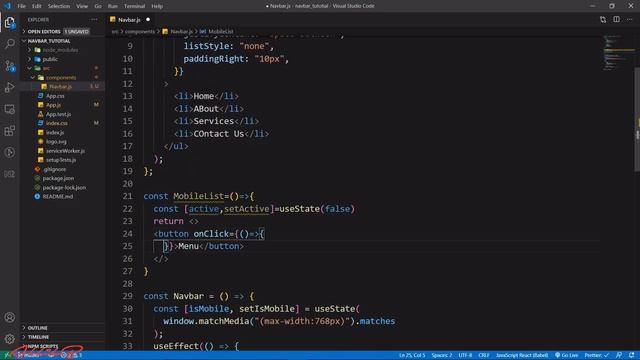Open the Manage gear icon
This screenshot has width=640, height=360.
(x=9, y=338)
